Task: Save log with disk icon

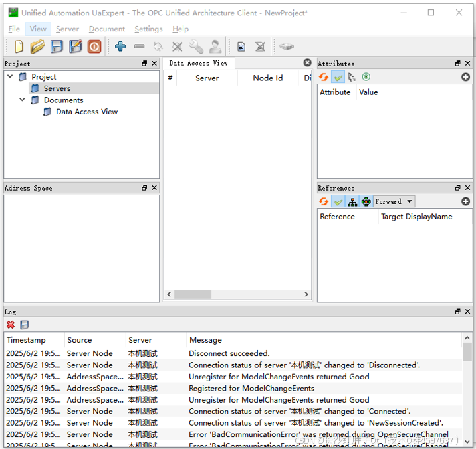Action: pyautogui.click(x=25, y=325)
